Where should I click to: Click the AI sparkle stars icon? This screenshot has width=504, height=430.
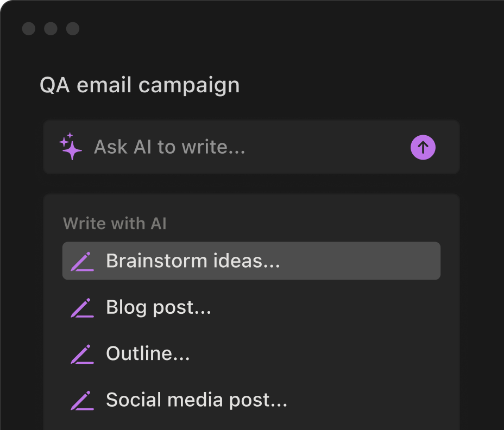click(x=71, y=147)
